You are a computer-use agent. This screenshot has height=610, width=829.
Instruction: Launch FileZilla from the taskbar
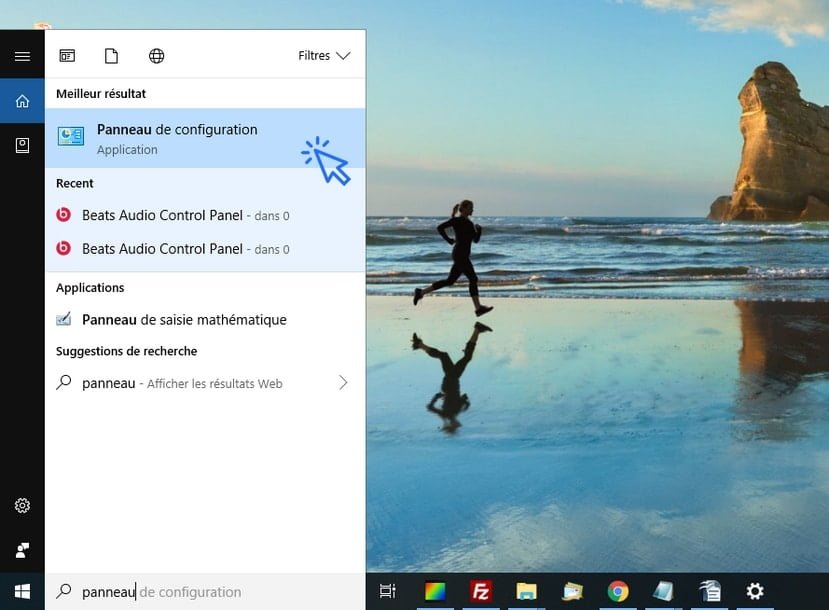(x=481, y=591)
